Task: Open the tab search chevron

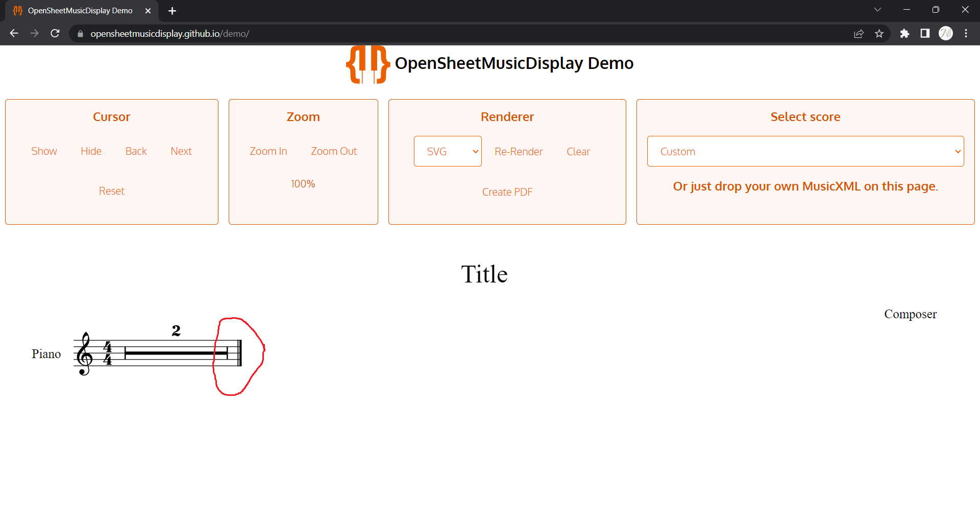Action: (x=877, y=9)
